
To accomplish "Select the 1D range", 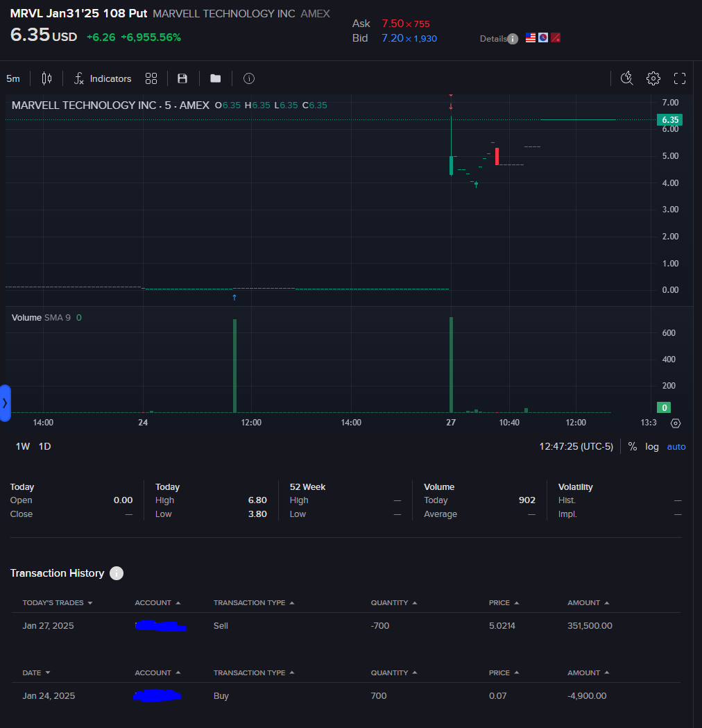I will click(44, 446).
